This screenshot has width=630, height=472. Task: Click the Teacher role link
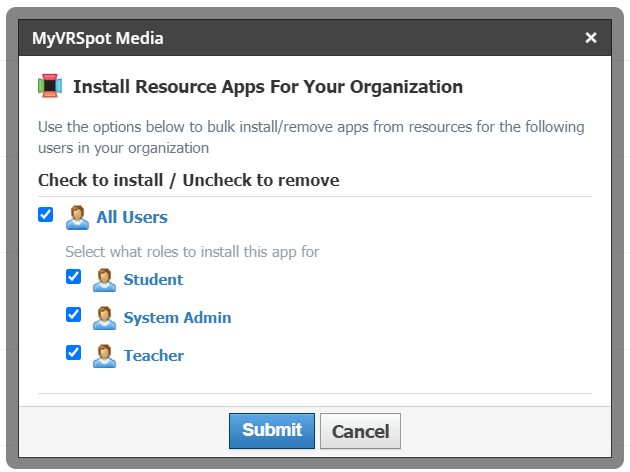(x=153, y=356)
